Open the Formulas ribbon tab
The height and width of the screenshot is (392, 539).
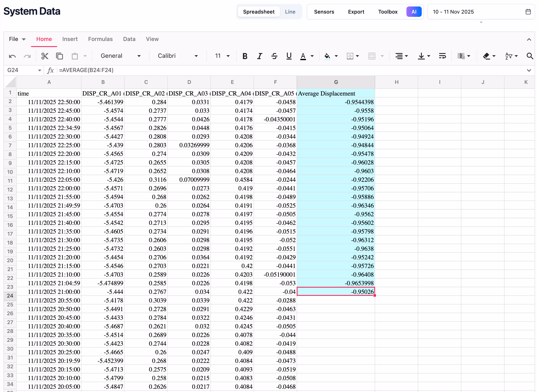[100, 39]
